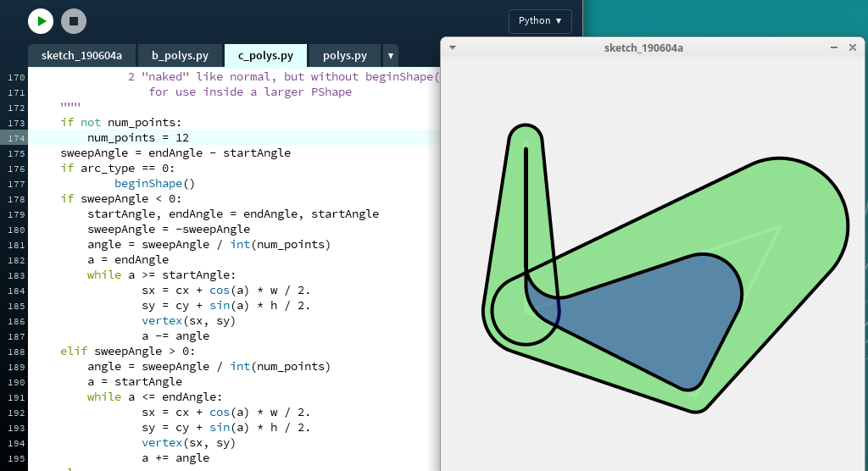Image resolution: width=868 pixels, height=471 pixels.
Task: Place cursor on 'num_points = 12' line
Action: tap(137, 138)
